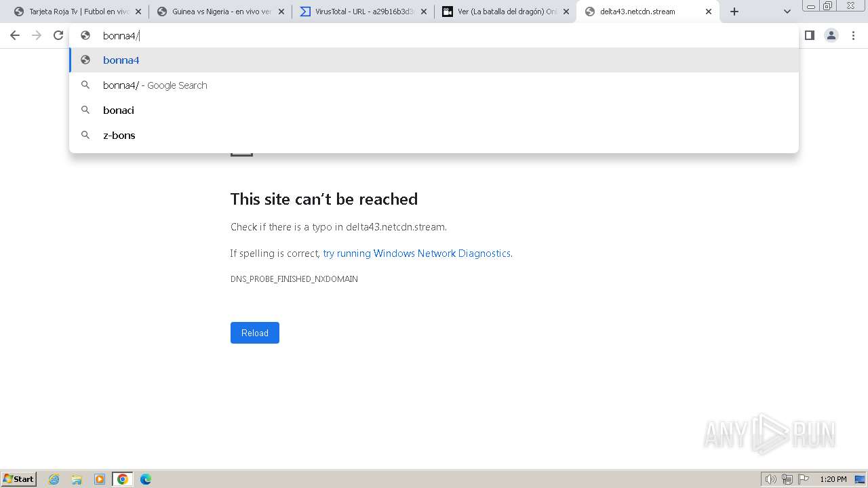The image size is (868, 488).
Task: Select the delta43.netcdn.stream tab
Action: click(x=648, y=12)
